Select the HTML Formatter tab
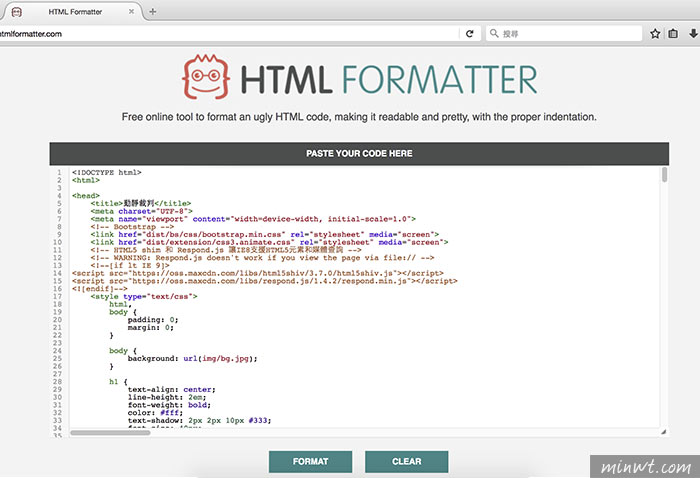Image resolution: width=700 pixels, height=478 pixels. (75, 12)
